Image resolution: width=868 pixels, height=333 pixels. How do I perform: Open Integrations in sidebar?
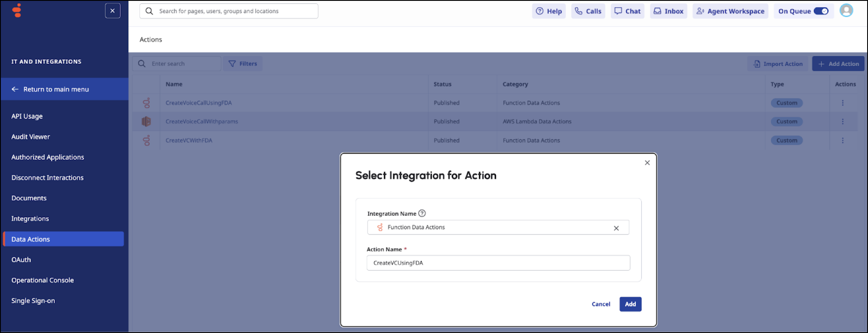[30, 219]
